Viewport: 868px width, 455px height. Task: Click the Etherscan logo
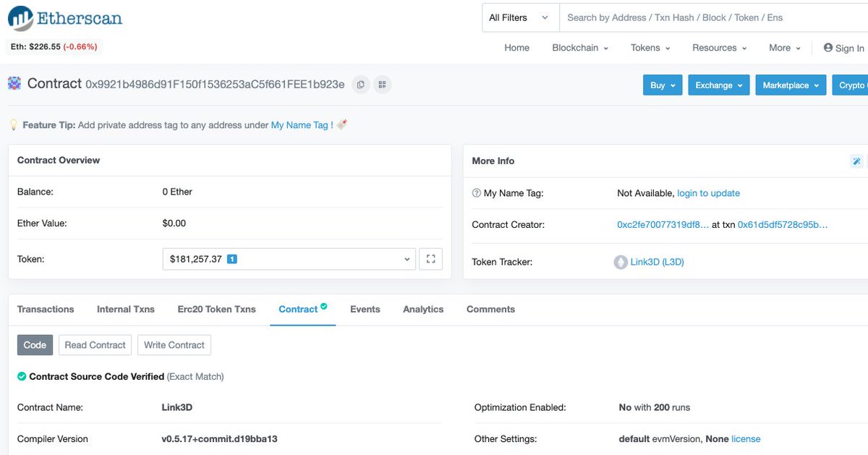coord(64,17)
